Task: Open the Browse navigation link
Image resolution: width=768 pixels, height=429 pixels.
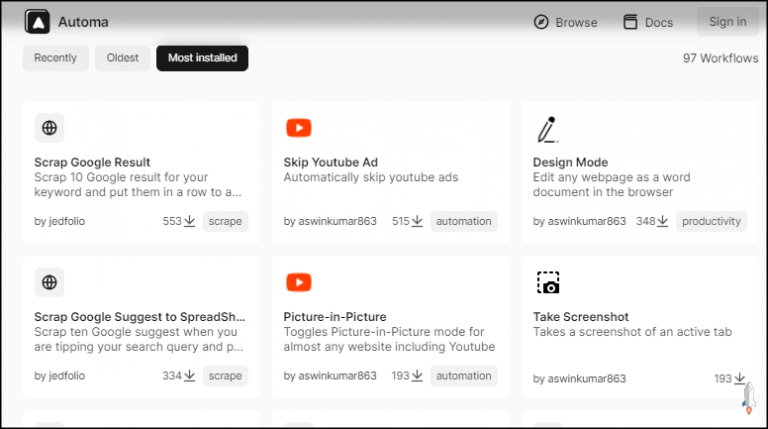Action: click(x=576, y=22)
